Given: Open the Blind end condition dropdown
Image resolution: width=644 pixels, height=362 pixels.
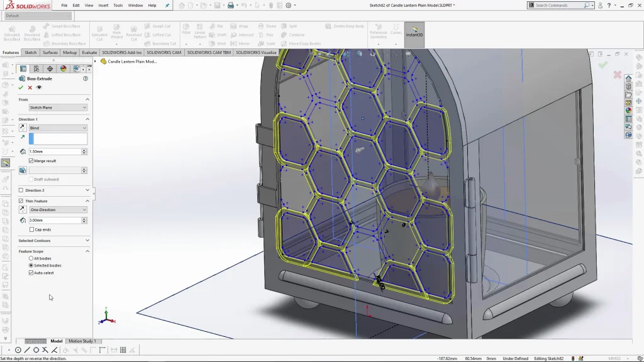Looking at the screenshot, I should pos(58,128).
